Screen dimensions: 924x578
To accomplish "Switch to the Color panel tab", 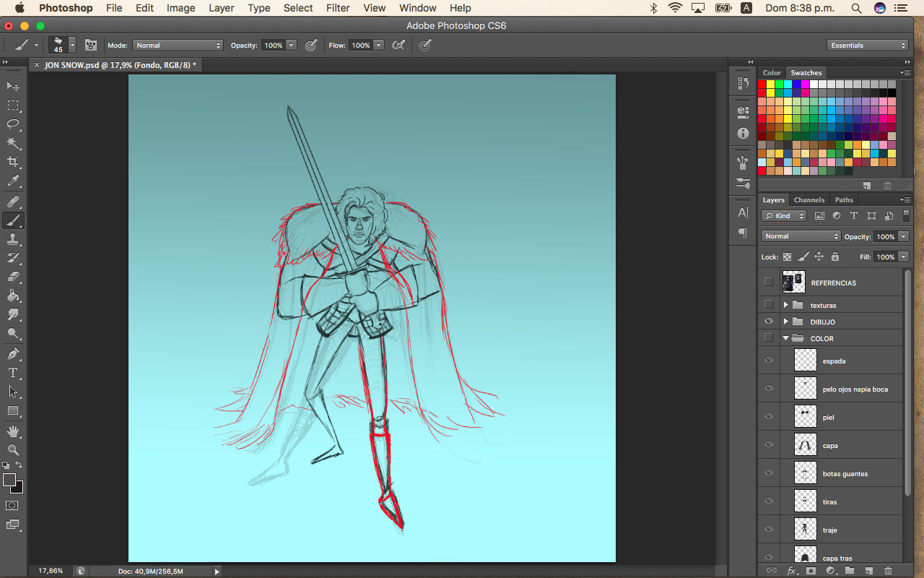I will [772, 73].
